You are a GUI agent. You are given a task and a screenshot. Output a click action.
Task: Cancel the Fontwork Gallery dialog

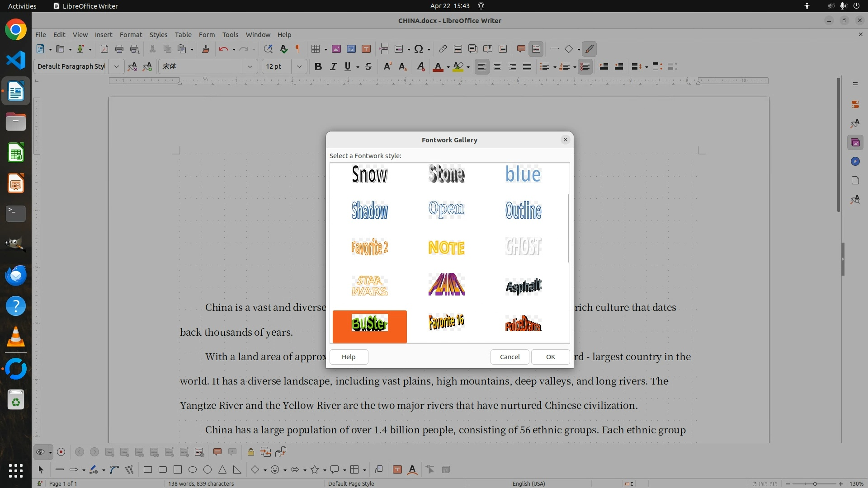coord(509,357)
